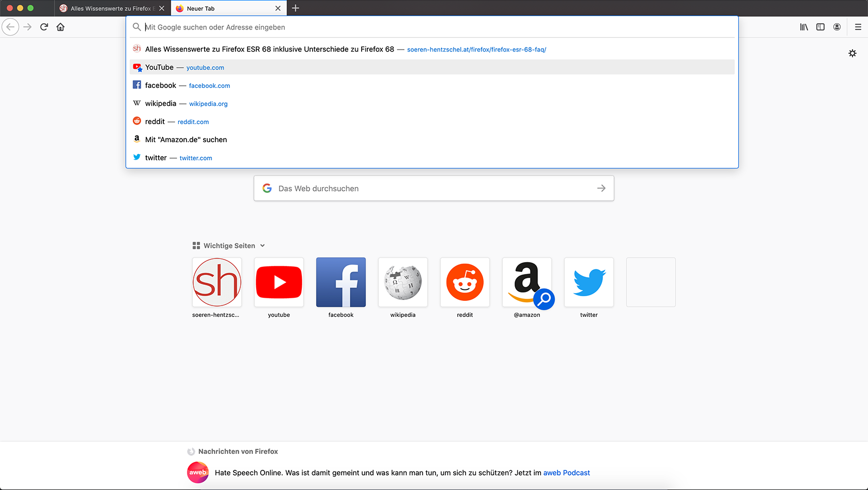
Task: Open the Firefox ESR 68 FAQ suggestion
Action: pyautogui.click(x=432, y=49)
